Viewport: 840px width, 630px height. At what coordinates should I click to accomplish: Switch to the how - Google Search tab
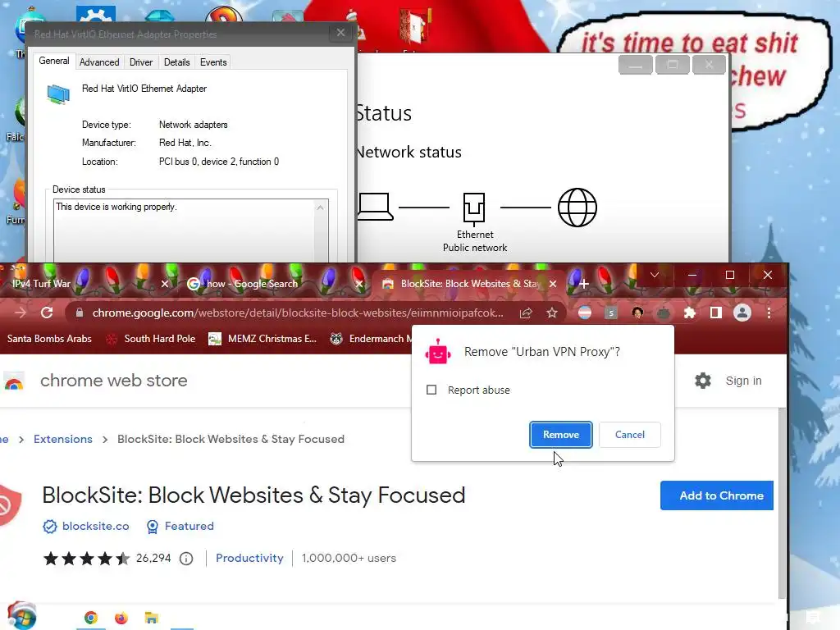click(252, 283)
